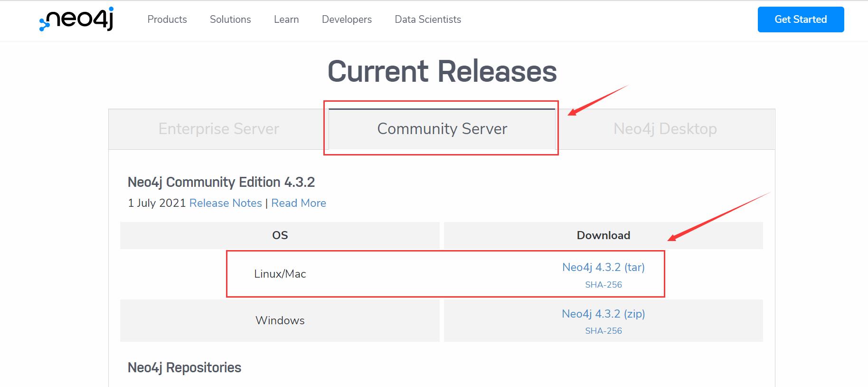Image resolution: width=868 pixels, height=387 pixels.
Task: Open the Release Notes link
Action: (x=226, y=203)
